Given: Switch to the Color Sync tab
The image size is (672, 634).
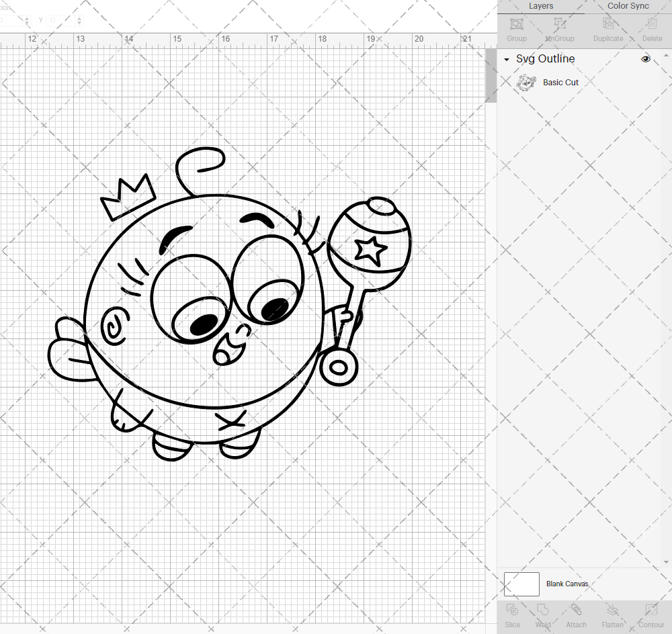Looking at the screenshot, I should coord(628,6).
